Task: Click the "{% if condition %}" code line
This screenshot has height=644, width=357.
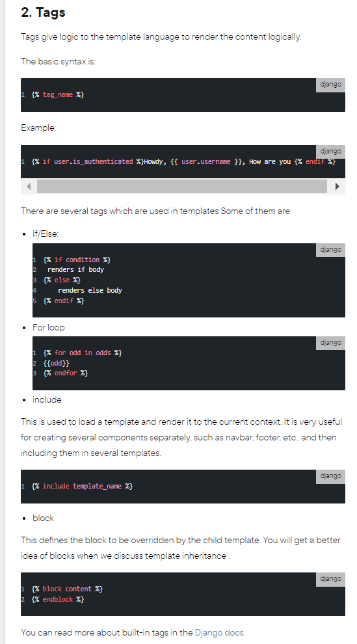Action: pos(77,260)
